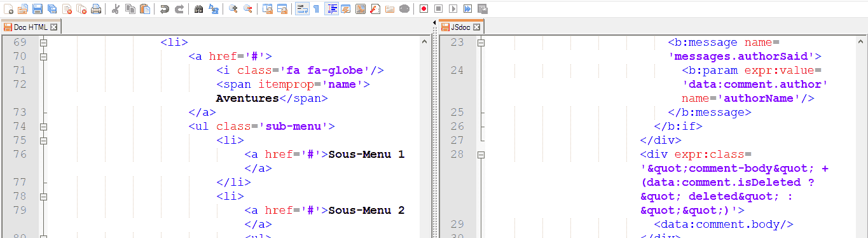Viewport: 868px width, 238px height.
Task: Save all open documents
Action: [x=52, y=9]
